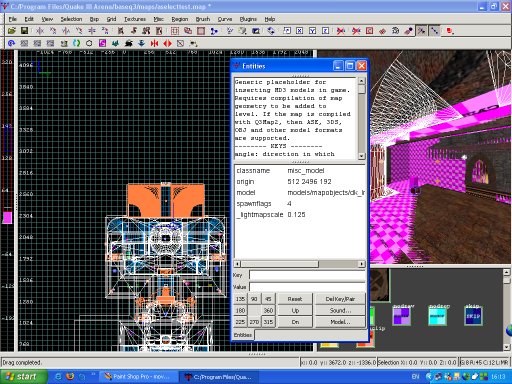Image resolution: width=512 pixels, height=384 pixels.
Task: Click the free rotate arrows icon
Action: pyautogui.click(x=271, y=31)
